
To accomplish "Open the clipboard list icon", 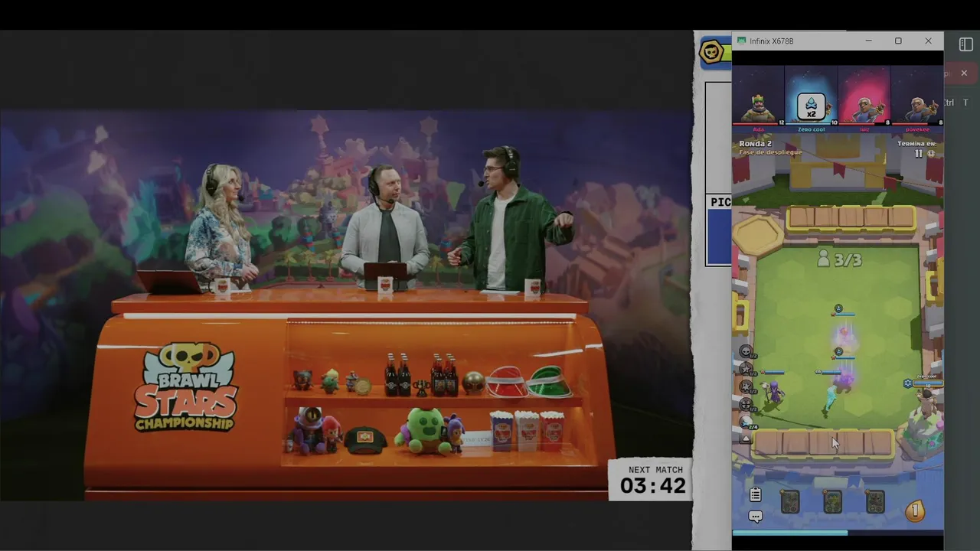I will coord(756,494).
